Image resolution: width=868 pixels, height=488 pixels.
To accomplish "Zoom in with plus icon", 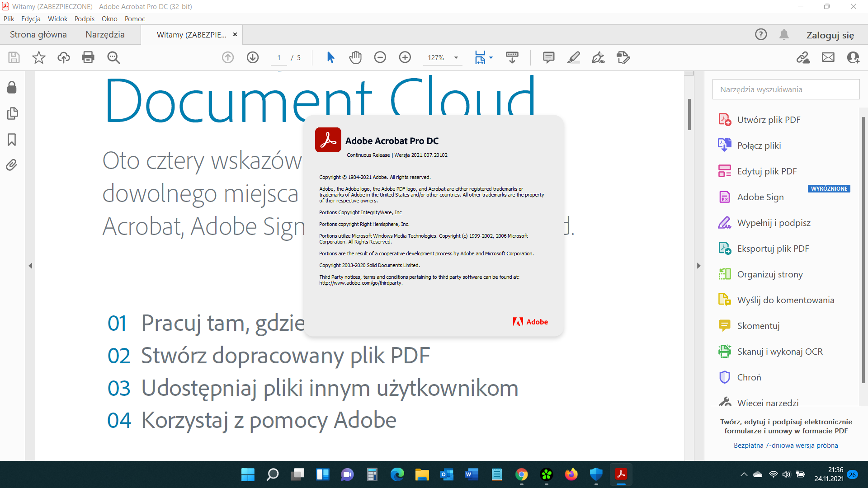I will point(405,57).
